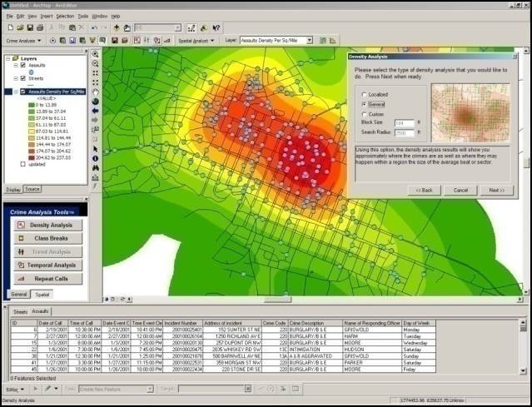Click the Full Extent globe icon

[96, 102]
